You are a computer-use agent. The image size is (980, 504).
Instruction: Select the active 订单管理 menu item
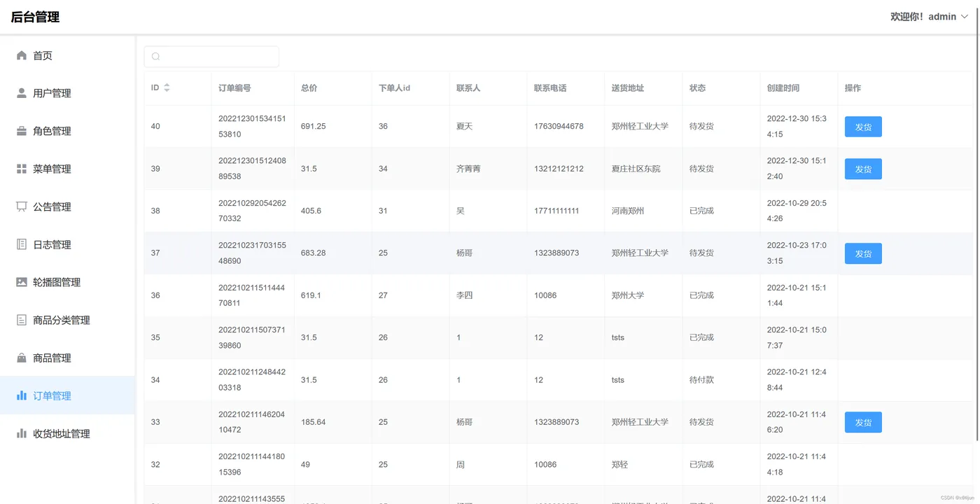pos(67,395)
